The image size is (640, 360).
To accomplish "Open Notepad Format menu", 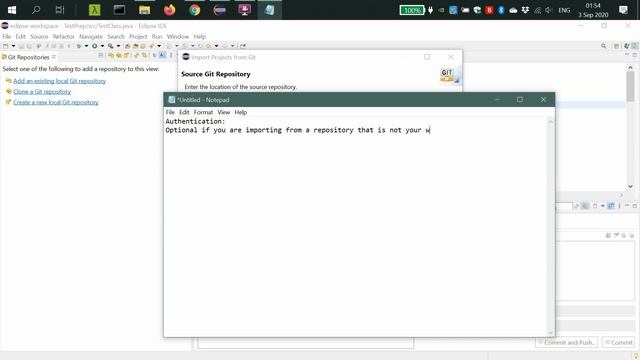I will 203,112.
